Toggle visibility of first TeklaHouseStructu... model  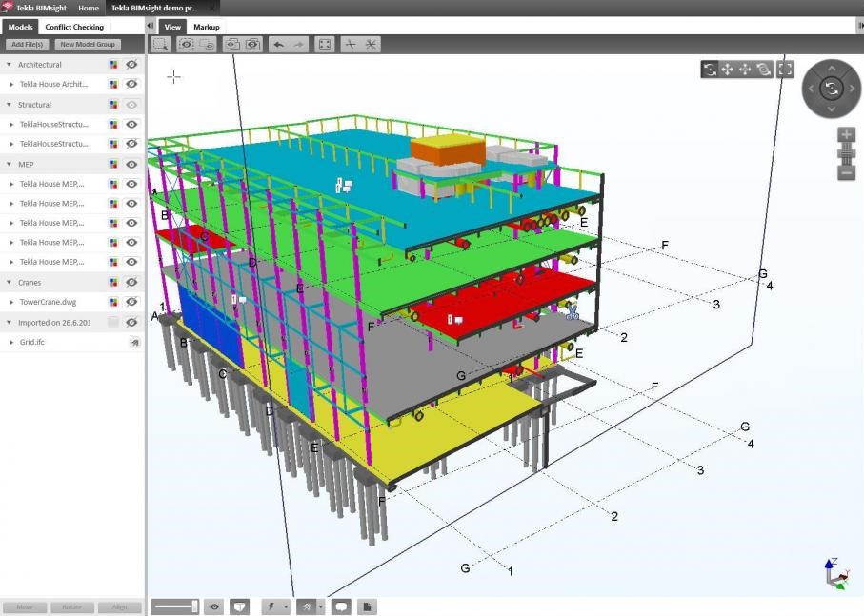(131, 125)
